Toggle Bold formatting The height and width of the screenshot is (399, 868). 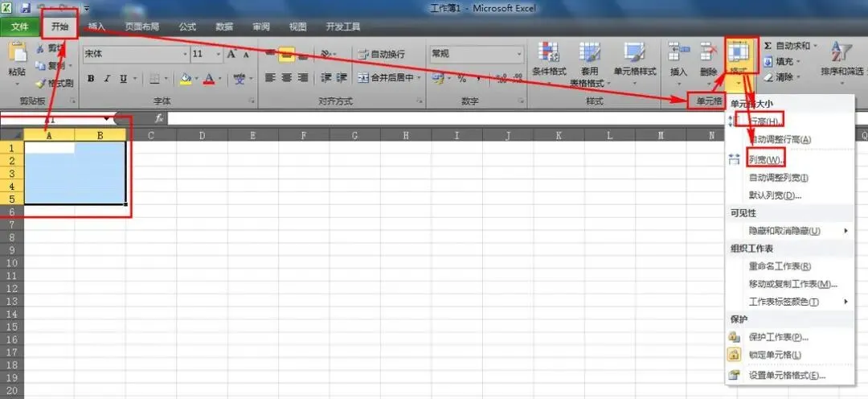(x=91, y=79)
